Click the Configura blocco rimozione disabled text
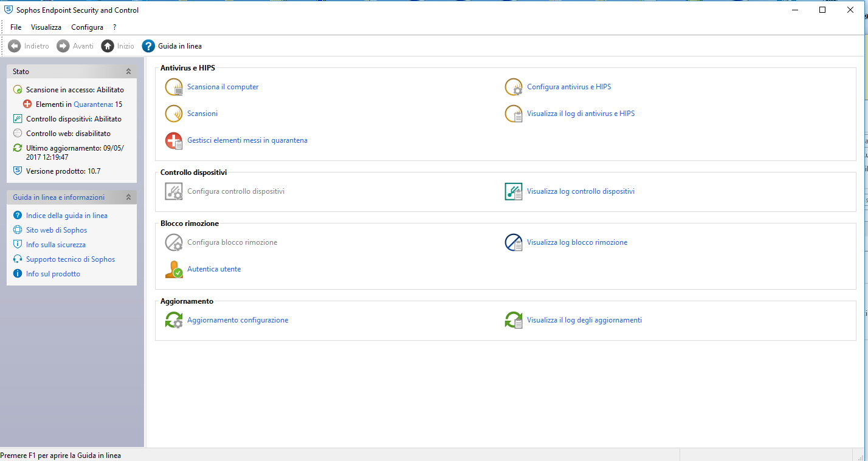868x461 pixels. (232, 242)
